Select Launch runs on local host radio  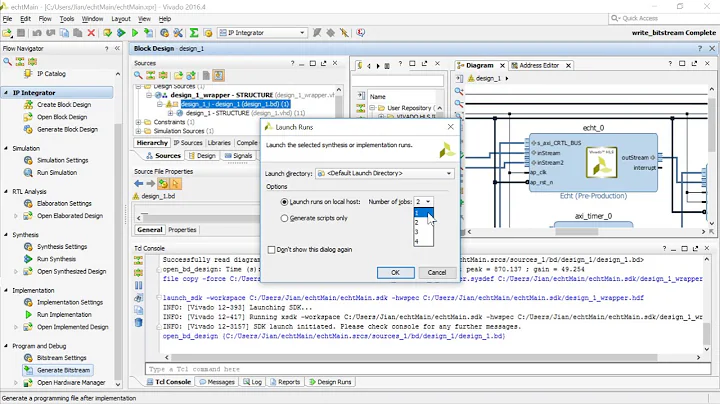tap(284, 202)
